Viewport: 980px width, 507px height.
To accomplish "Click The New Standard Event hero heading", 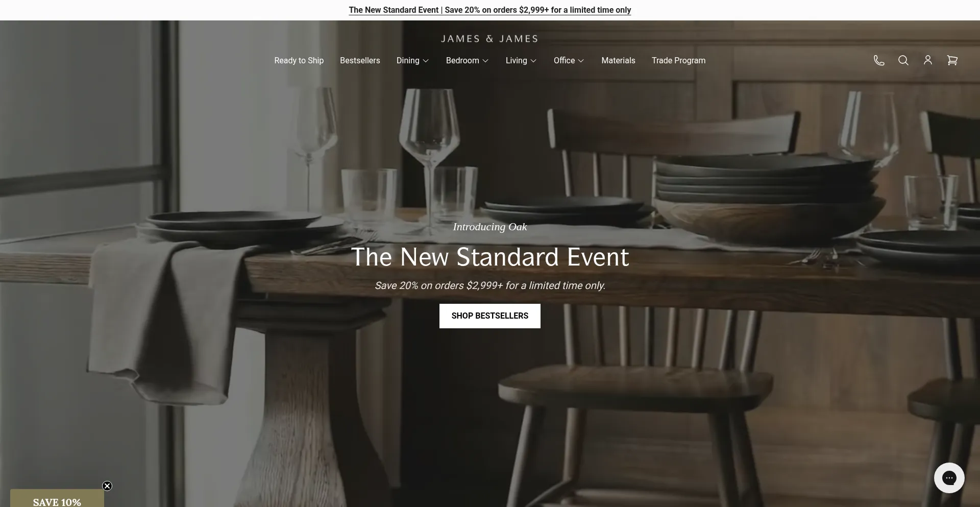I will (490, 257).
